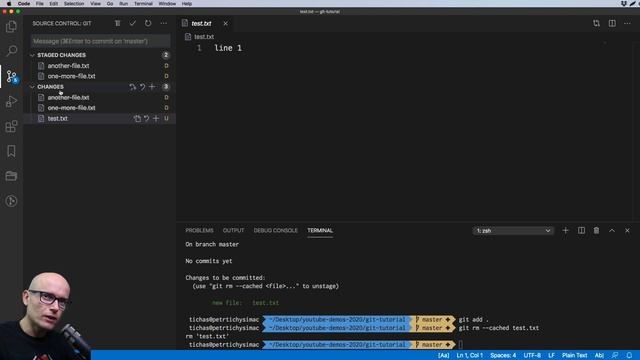
Task: Open the Project Manager folder icon
Action: click(11, 176)
